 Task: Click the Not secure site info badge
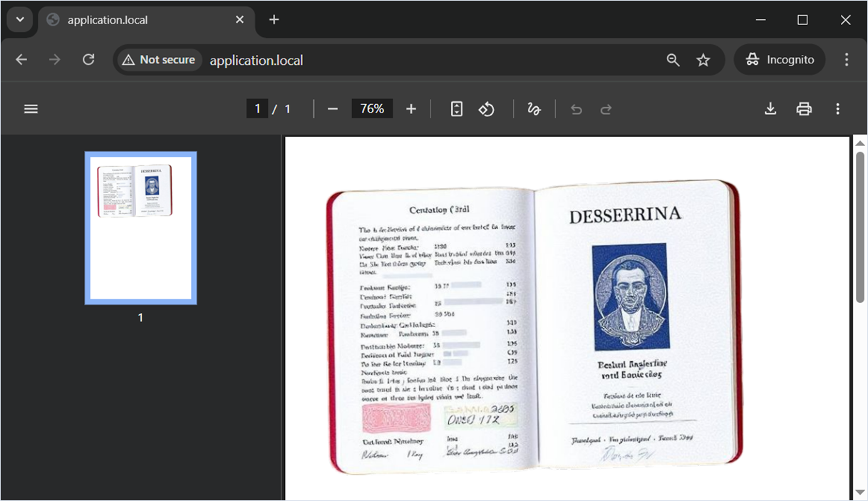click(159, 60)
